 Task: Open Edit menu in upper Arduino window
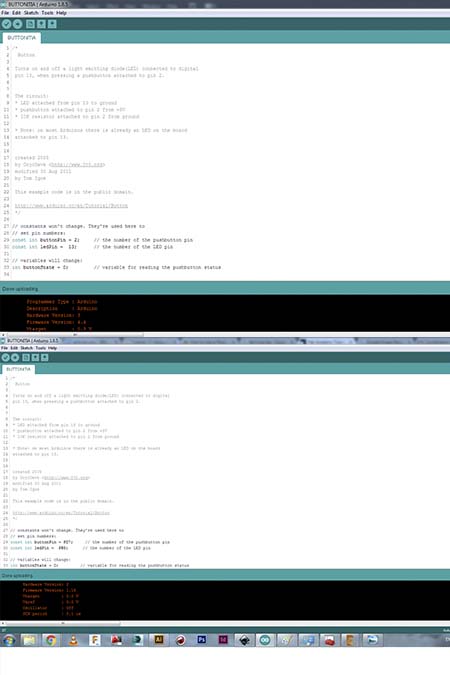[16, 13]
